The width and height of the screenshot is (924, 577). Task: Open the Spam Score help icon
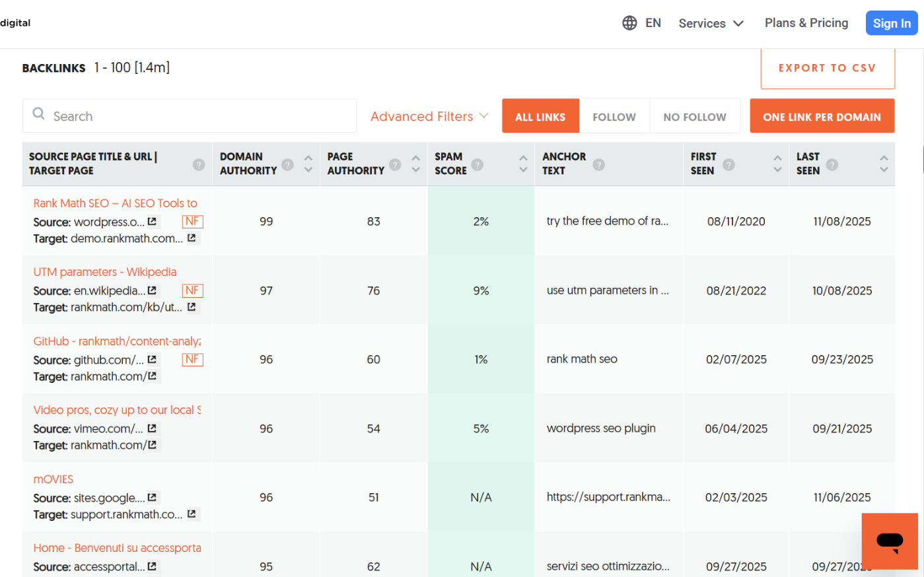point(477,164)
